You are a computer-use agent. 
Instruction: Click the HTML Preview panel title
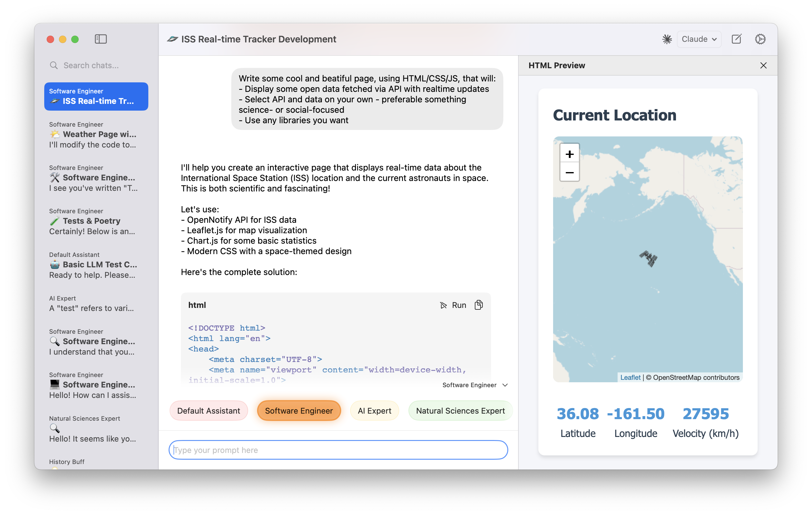(x=556, y=65)
